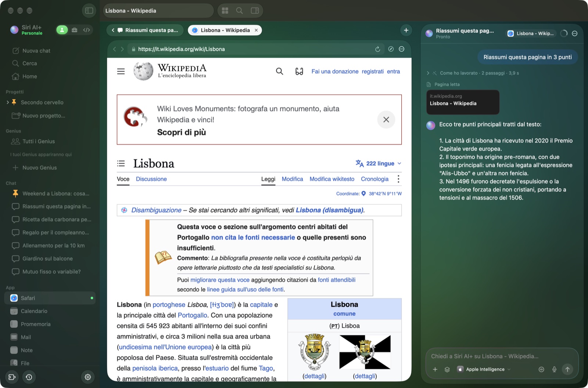Switch to the code developer mode icon

pyautogui.click(x=87, y=30)
